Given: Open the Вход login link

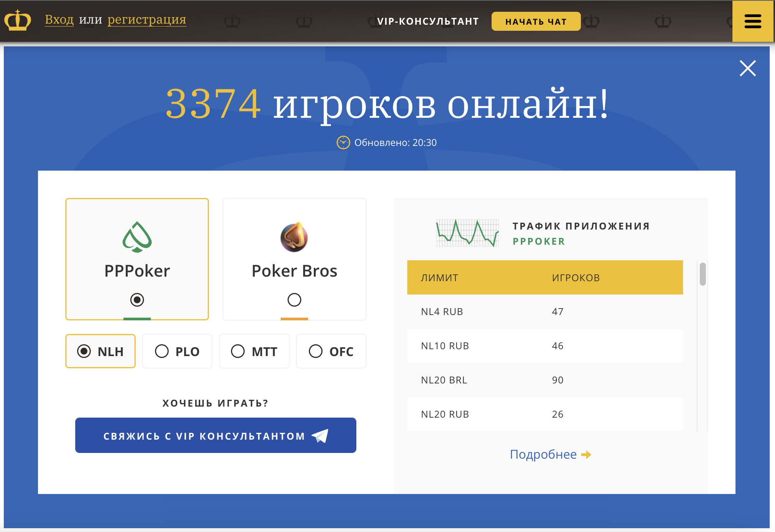Looking at the screenshot, I should 59,19.
